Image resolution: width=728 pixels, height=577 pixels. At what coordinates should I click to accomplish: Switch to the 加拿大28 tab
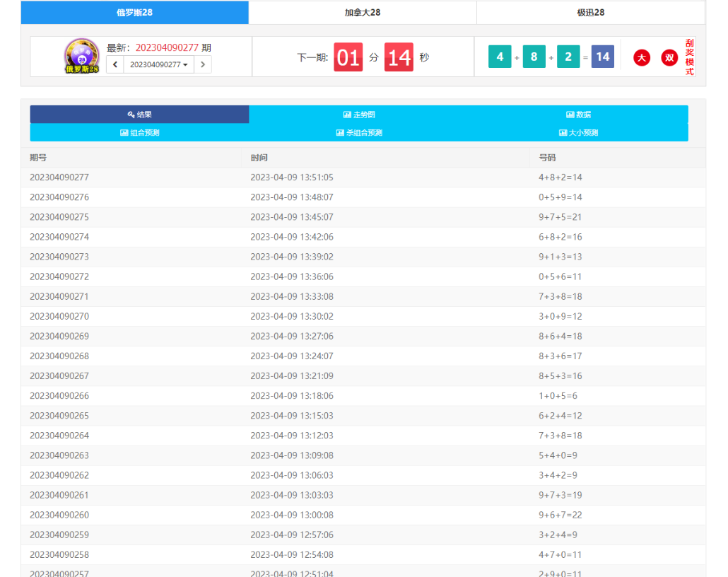(x=363, y=13)
